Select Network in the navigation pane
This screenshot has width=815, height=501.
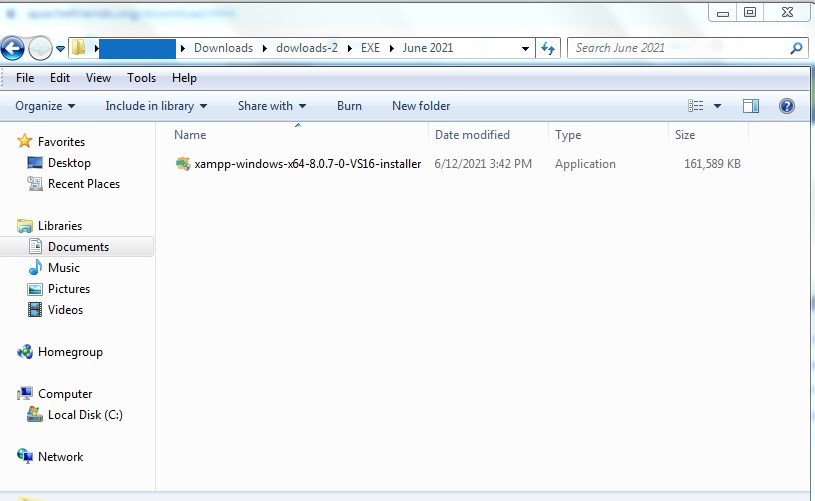[60, 457]
